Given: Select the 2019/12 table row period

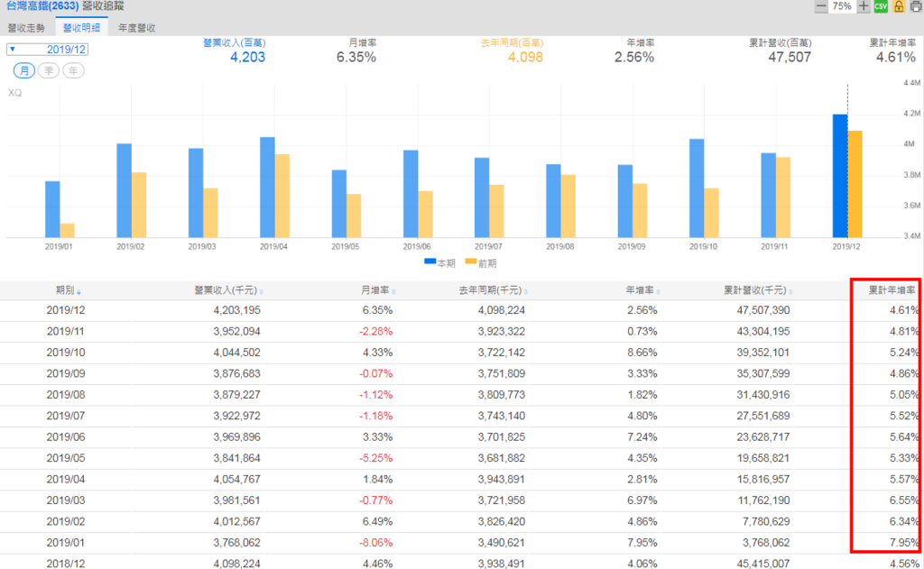Looking at the screenshot, I should pos(65,310).
